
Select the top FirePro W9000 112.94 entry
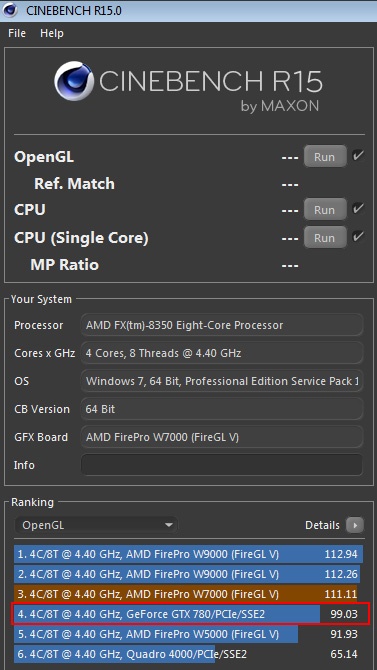click(188, 554)
